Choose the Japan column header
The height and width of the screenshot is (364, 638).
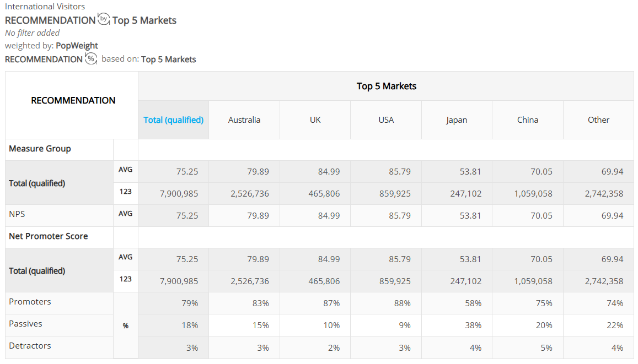(457, 120)
